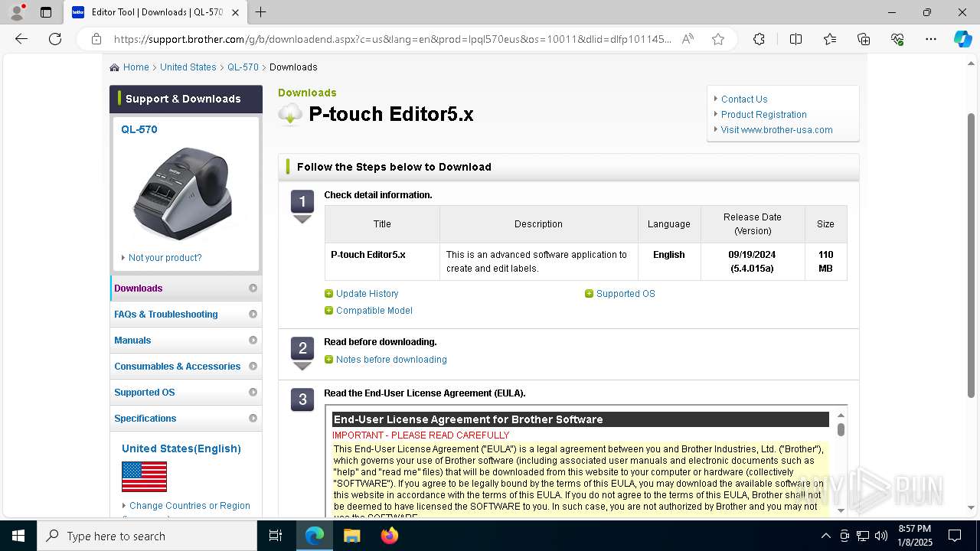Launch Firefox from taskbar

[389, 536]
